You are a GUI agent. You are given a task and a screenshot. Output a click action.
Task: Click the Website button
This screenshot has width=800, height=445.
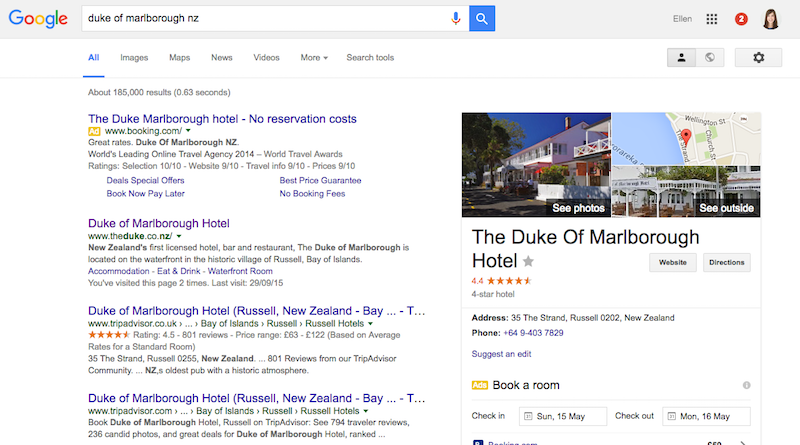pyautogui.click(x=672, y=262)
